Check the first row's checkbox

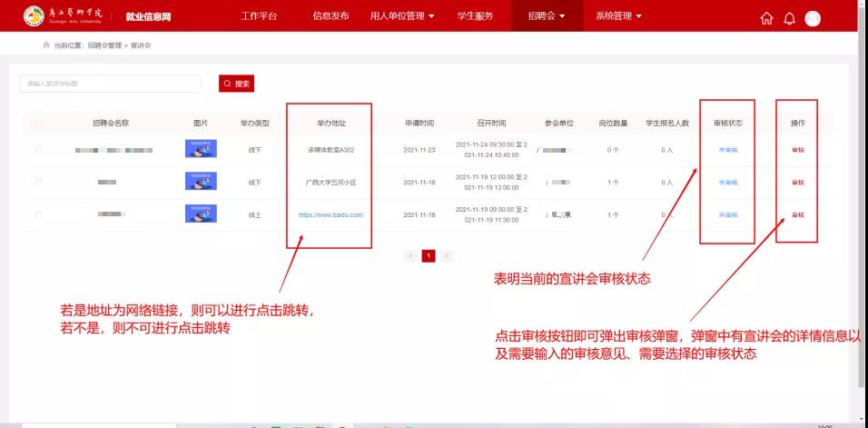38,149
